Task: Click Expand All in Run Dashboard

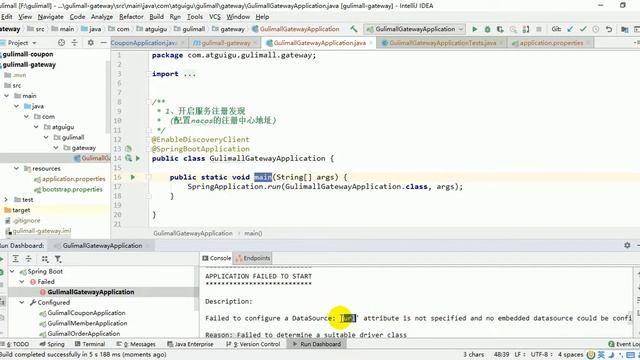Action: [16, 259]
